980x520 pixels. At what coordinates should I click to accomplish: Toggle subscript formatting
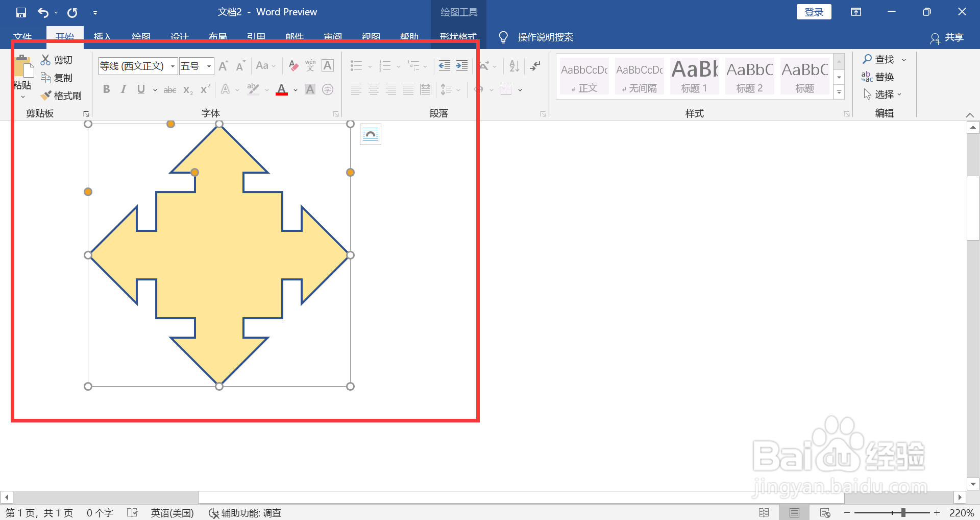[x=188, y=90]
